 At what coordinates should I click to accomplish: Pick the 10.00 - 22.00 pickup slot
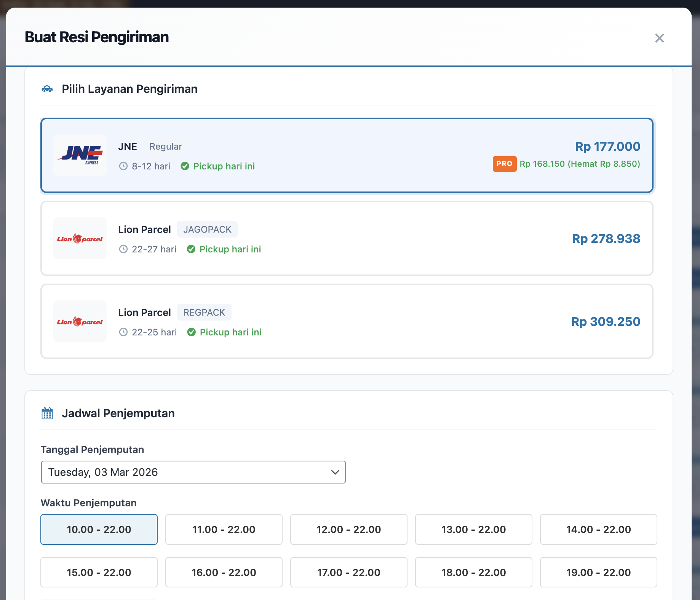pyautogui.click(x=99, y=529)
